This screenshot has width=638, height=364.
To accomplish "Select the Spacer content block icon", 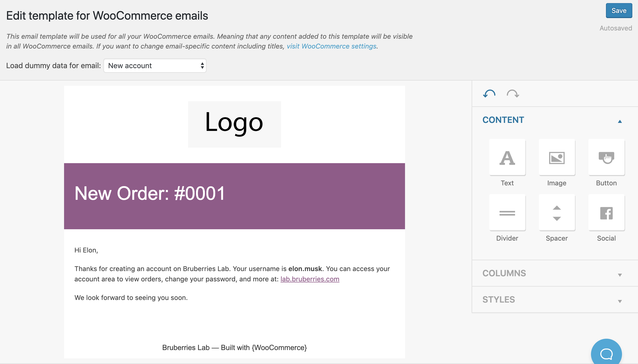I will [x=557, y=212].
